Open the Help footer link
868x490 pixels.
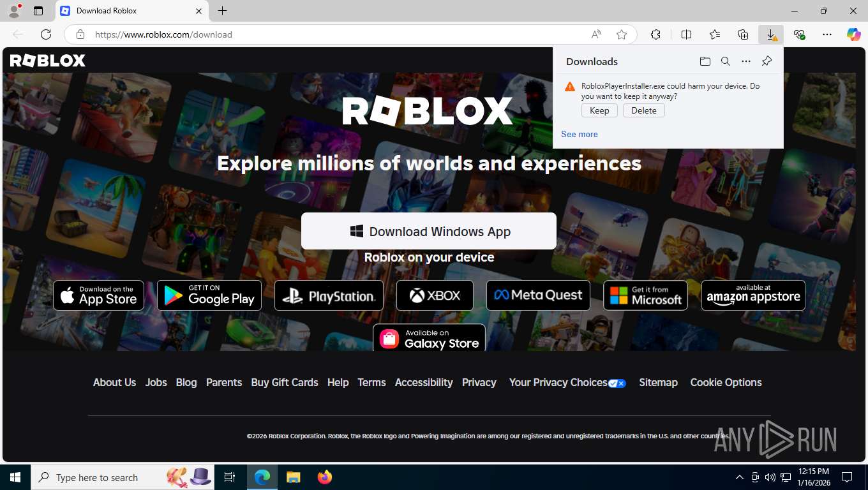pyautogui.click(x=338, y=382)
